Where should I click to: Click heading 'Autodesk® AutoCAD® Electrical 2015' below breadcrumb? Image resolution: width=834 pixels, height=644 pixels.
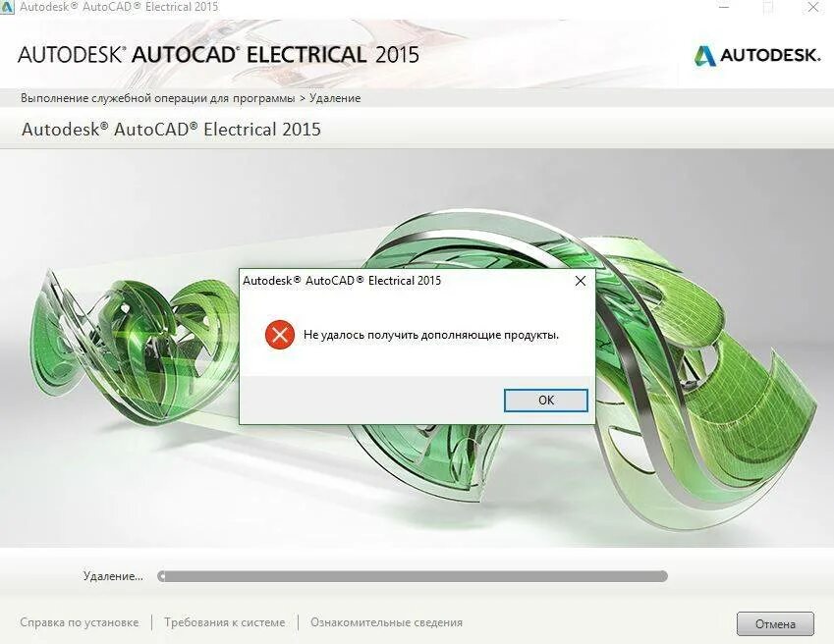tap(171, 130)
